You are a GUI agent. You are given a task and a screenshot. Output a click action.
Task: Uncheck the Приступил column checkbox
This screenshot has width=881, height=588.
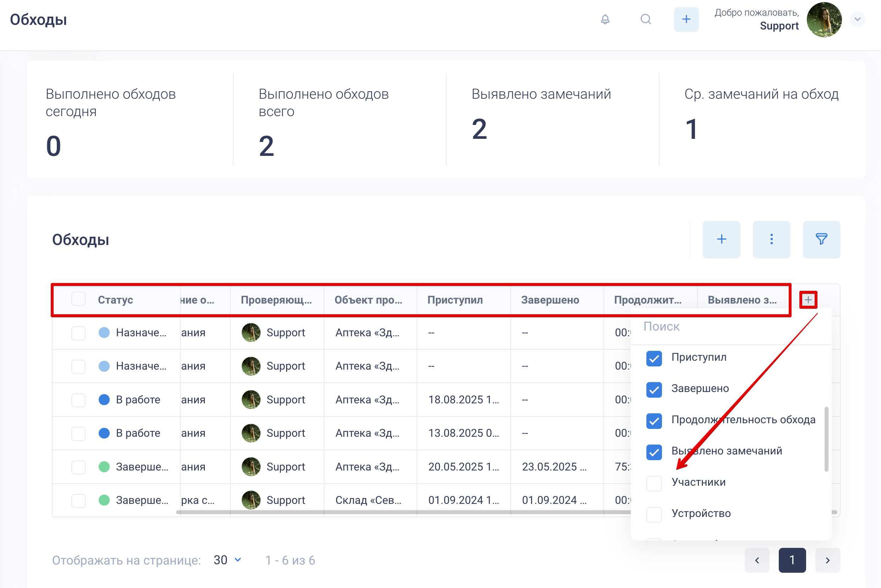[x=653, y=358]
